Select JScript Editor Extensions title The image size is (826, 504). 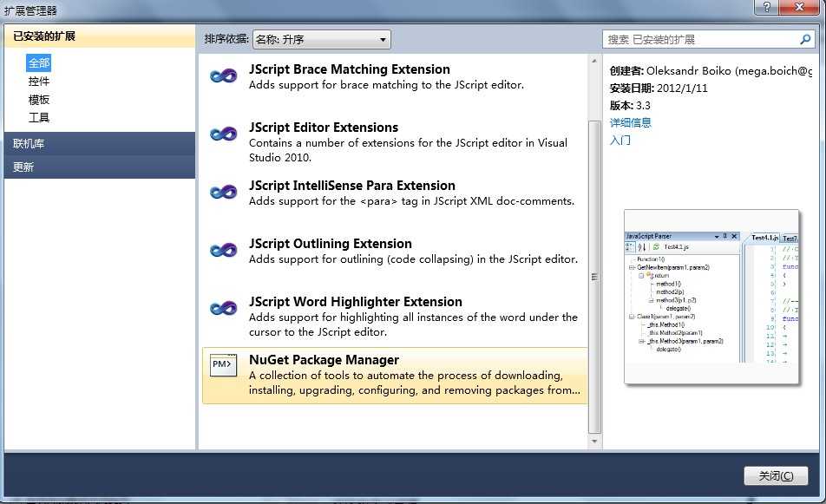tap(324, 128)
